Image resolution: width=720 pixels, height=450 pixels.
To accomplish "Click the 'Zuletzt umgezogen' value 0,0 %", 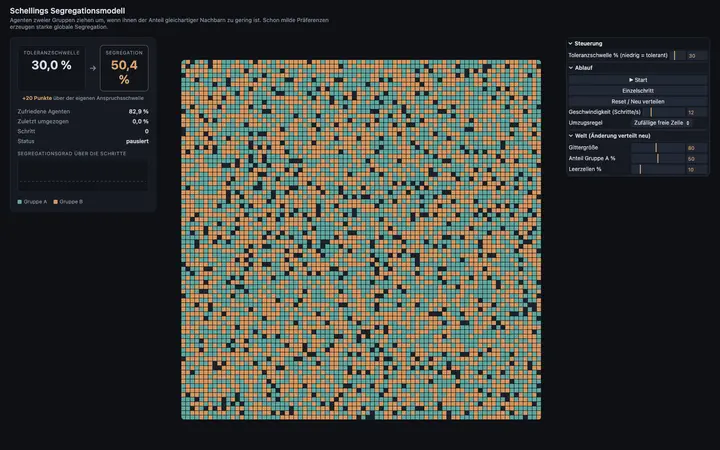I will (x=140, y=122).
